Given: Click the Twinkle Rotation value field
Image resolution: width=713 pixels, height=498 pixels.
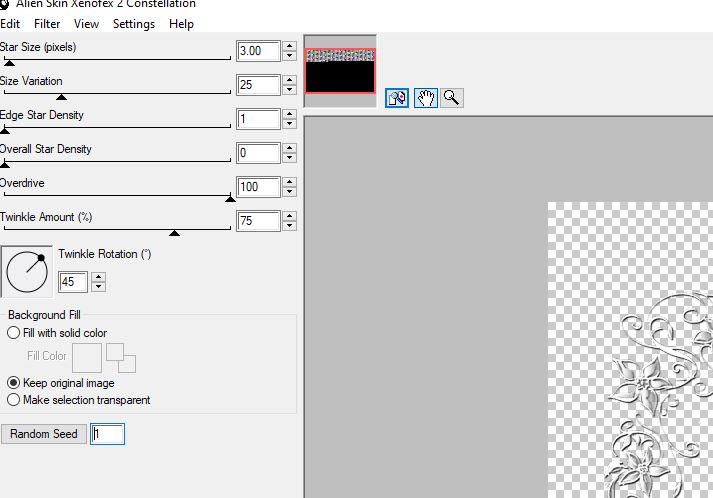Looking at the screenshot, I should point(73,282).
